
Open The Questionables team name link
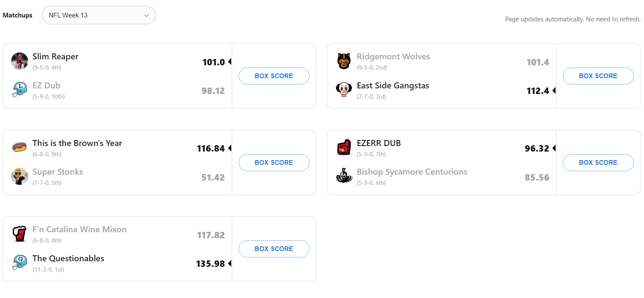coord(68,258)
